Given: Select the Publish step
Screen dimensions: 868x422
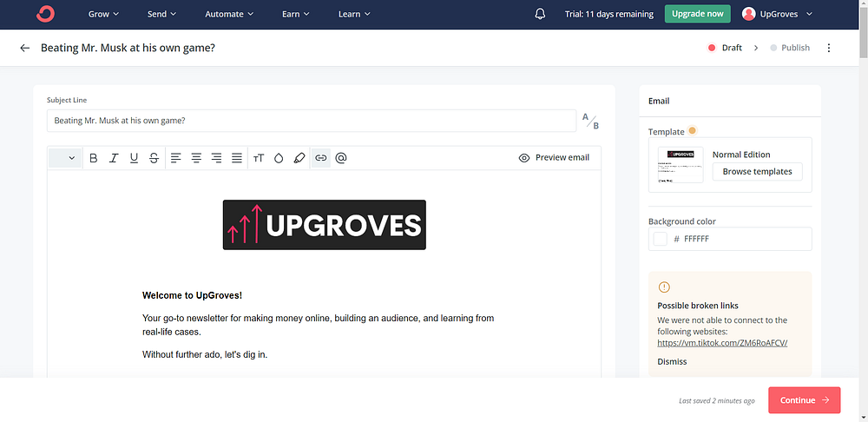Looking at the screenshot, I should [x=790, y=48].
